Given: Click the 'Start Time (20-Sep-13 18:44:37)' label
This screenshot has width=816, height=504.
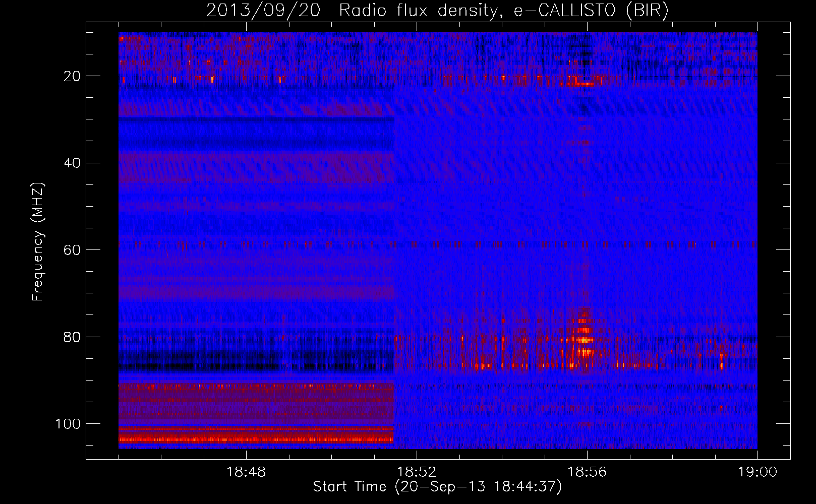Looking at the screenshot, I should pos(437,487).
